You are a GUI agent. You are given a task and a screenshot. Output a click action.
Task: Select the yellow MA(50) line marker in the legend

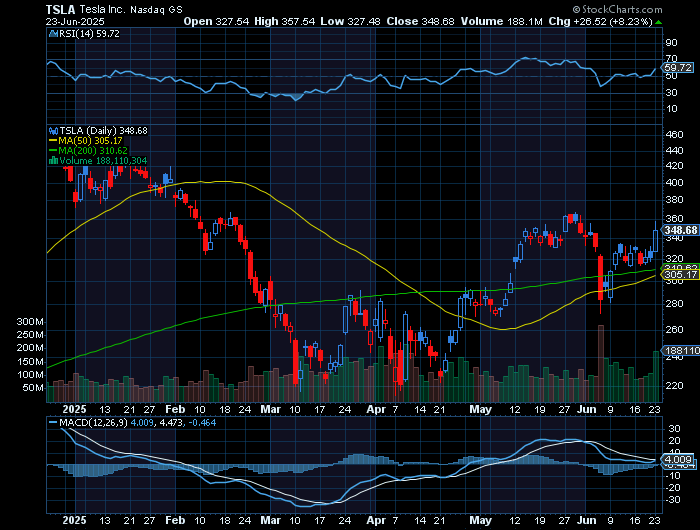point(53,141)
